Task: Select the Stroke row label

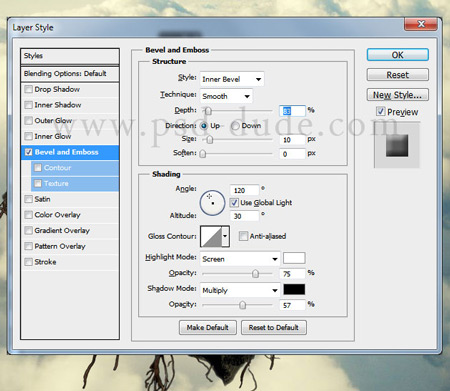Action: (x=45, y=262)
